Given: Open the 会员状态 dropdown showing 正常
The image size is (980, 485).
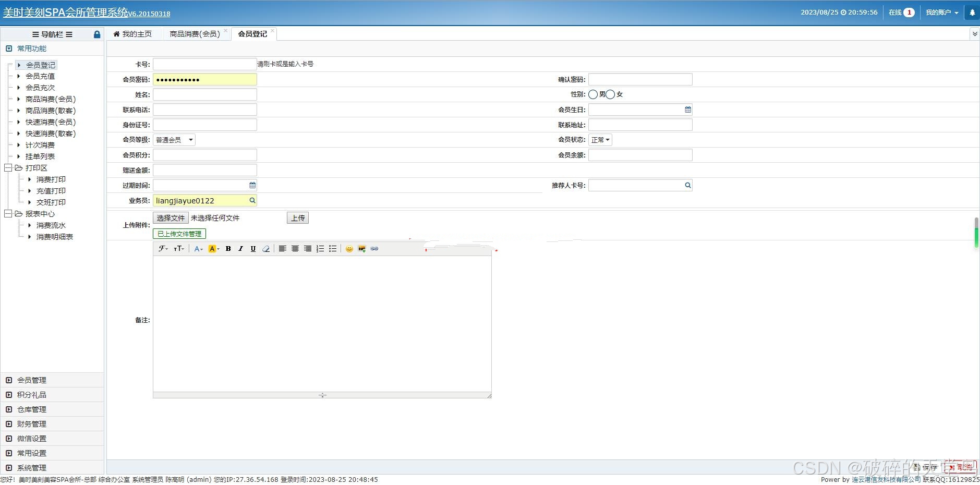Looking at the screenshot, I should click(x=600, y=140).
